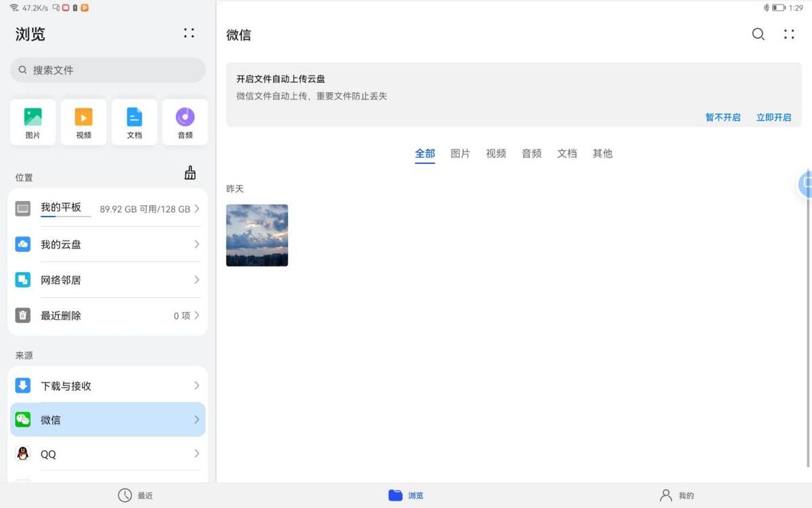The height and width of the screenshot is (508, 812).
Task: Open the 文档 (Documents) category icon
Action: point(134,122)
